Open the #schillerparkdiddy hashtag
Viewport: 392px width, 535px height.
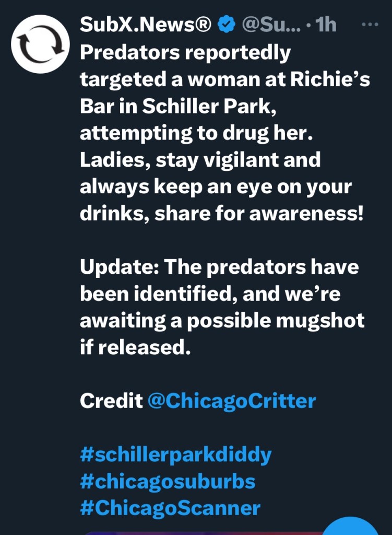click(176, 454)
